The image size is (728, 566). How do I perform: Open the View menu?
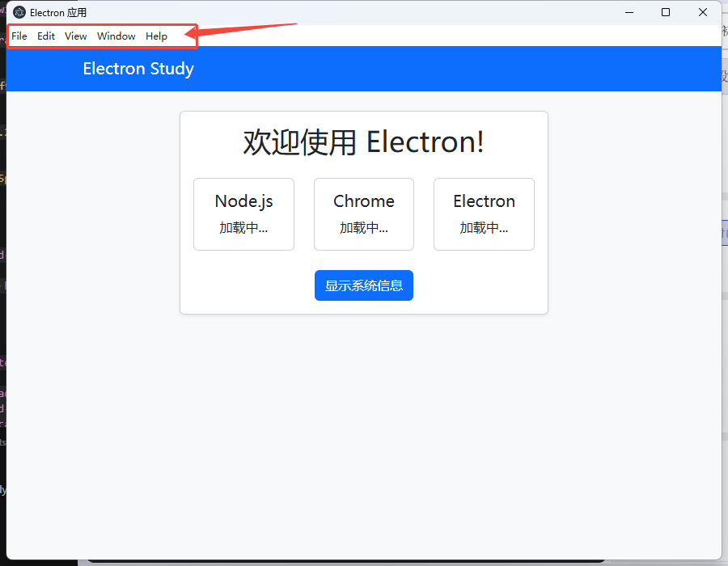(x=76, y=36)
